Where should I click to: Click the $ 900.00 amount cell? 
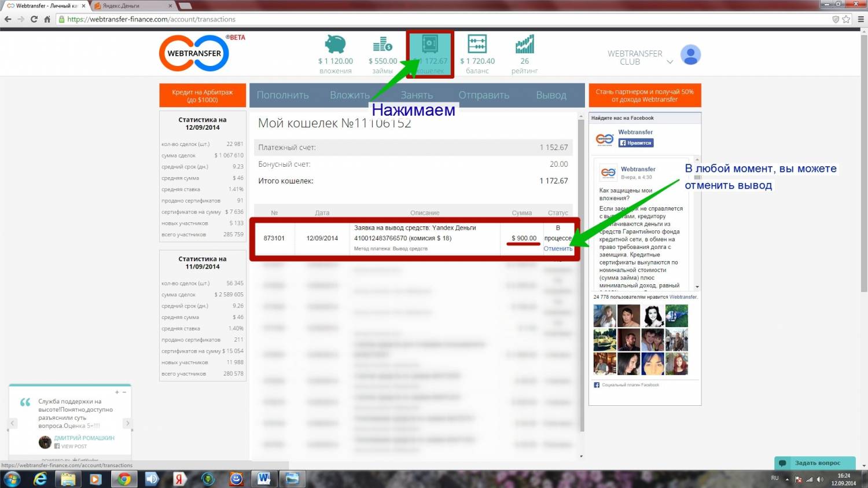524,238
